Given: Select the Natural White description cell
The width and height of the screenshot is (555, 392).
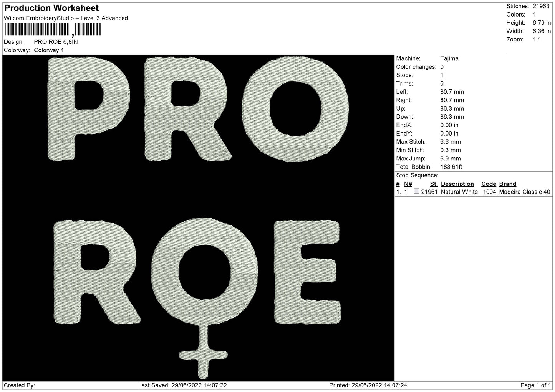Looking at the screenshot, I should click(459, 192).
